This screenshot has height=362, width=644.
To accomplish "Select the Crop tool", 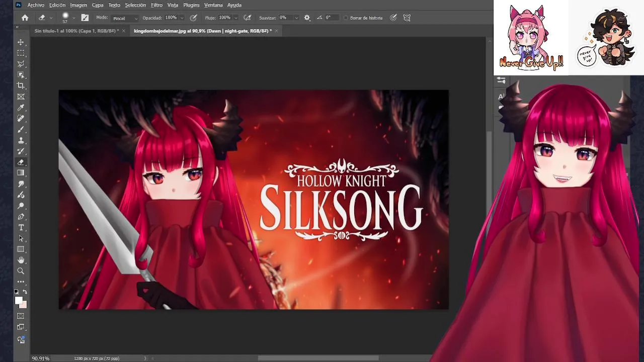I will coord(21,85).
